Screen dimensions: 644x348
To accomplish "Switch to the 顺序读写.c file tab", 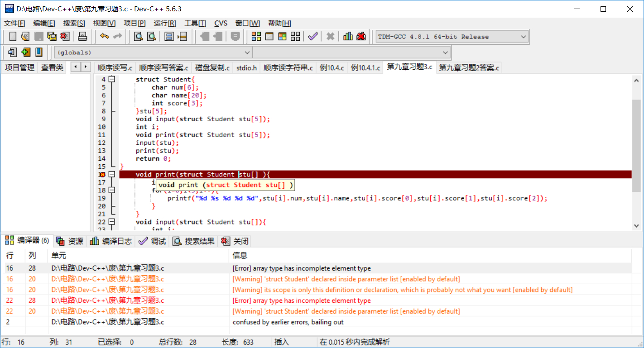I will (x=115, y=68).
